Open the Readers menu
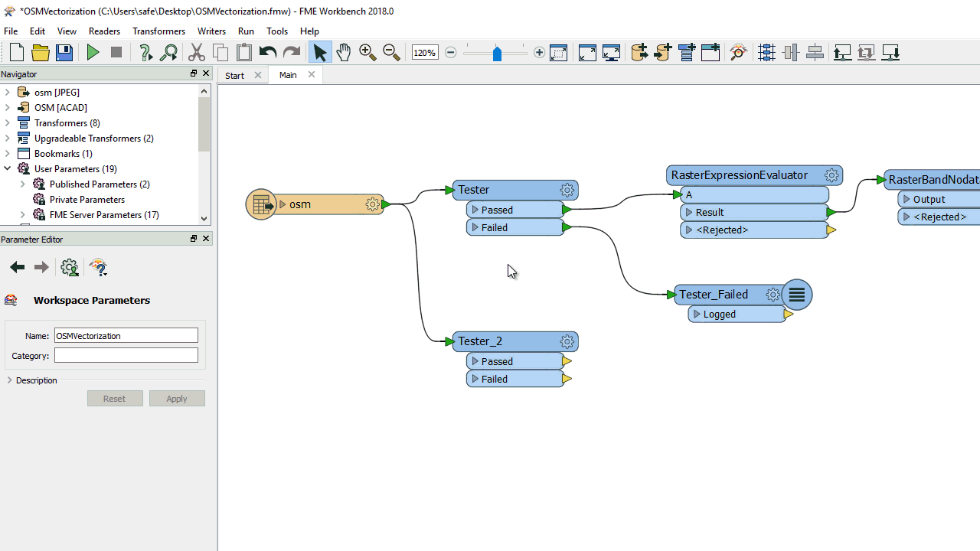Viewport: 980px width, 551px height. 104,31
